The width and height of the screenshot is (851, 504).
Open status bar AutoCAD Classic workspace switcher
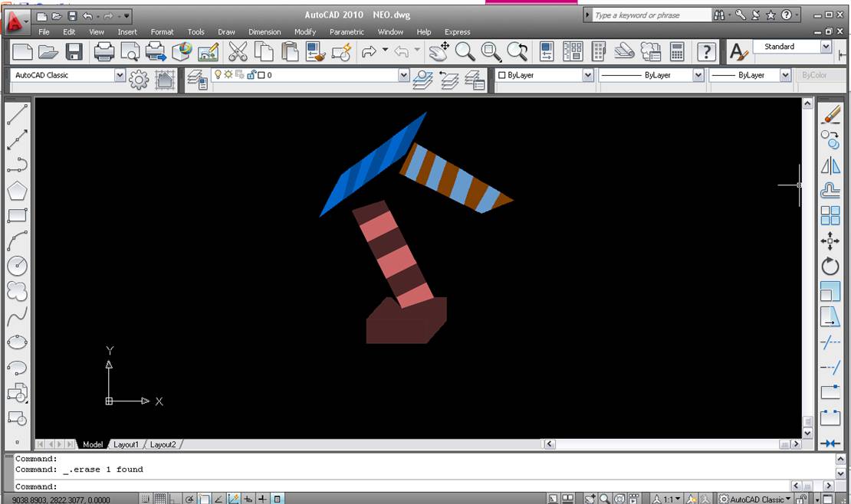pos(755,499)
